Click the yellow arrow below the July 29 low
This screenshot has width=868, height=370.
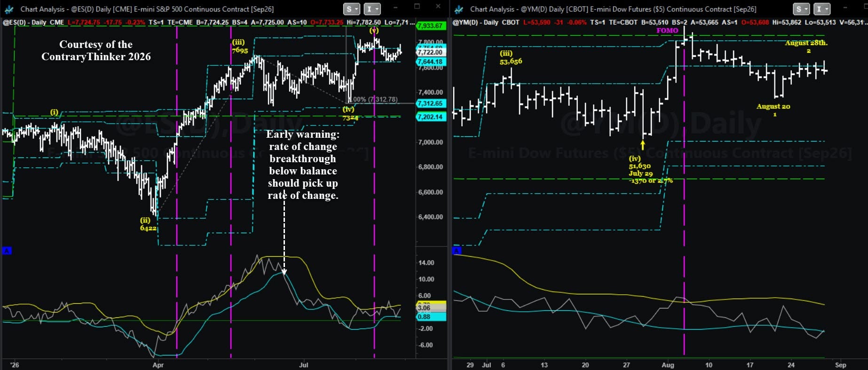click(x=643, y=145)
